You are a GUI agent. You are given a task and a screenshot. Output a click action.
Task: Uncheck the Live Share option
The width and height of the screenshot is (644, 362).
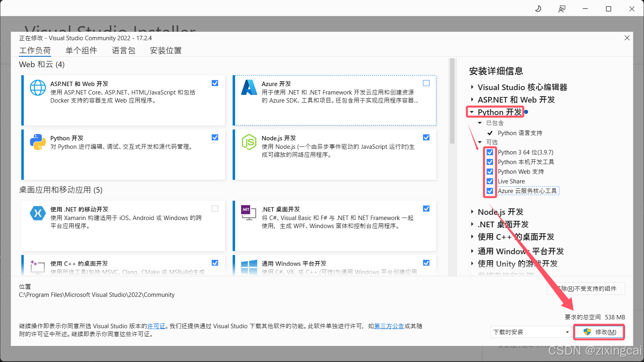click(x=490, y=181)
